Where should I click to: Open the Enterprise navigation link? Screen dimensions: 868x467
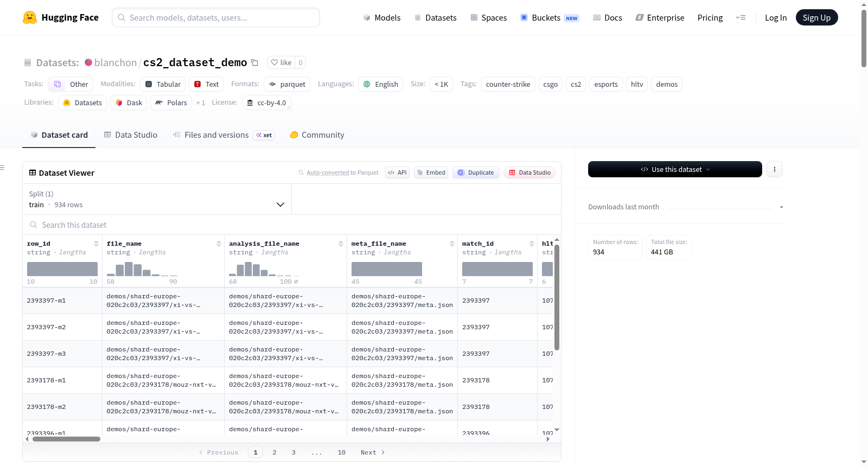click(660, 17)
